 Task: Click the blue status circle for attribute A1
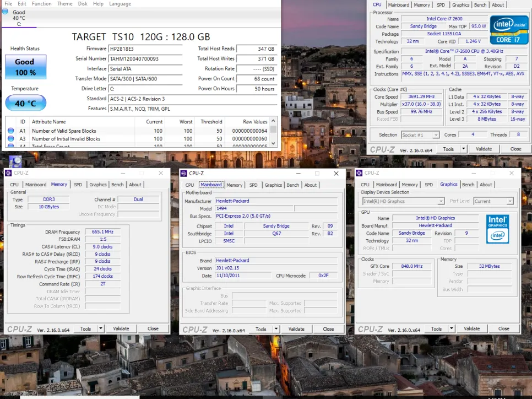click(11, 131)
